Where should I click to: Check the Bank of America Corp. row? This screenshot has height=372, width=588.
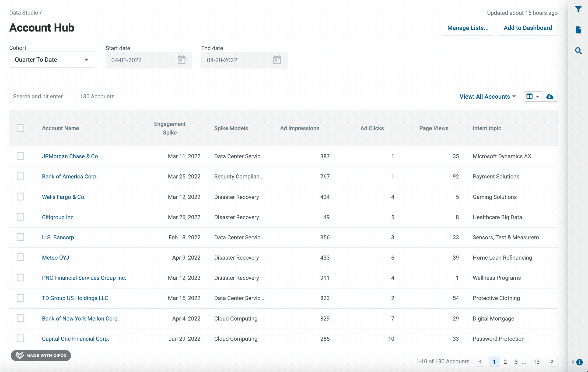point(20,176)
